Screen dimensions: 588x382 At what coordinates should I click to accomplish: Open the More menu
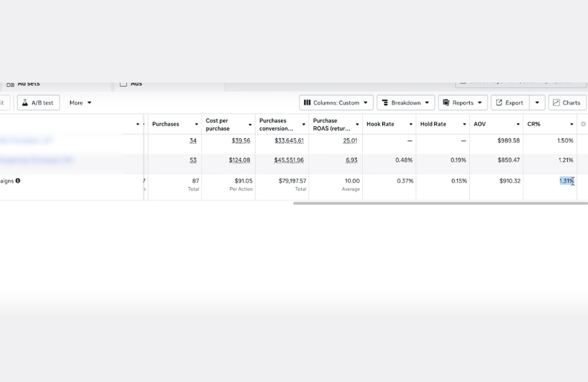pyautogui.click(x=80, y=103)
